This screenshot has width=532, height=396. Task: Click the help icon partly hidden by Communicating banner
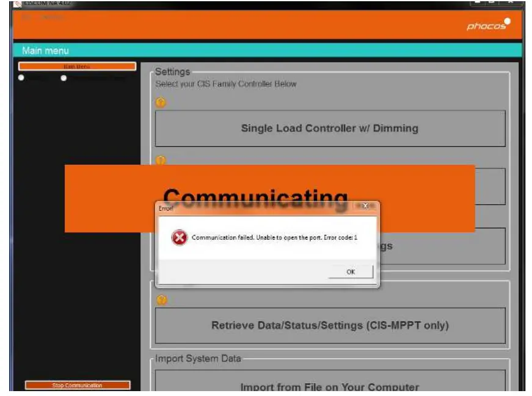point(161,159)
